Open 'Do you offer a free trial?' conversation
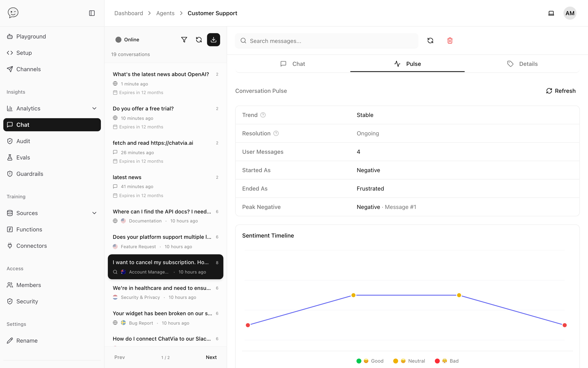 (x=166, y=117)
